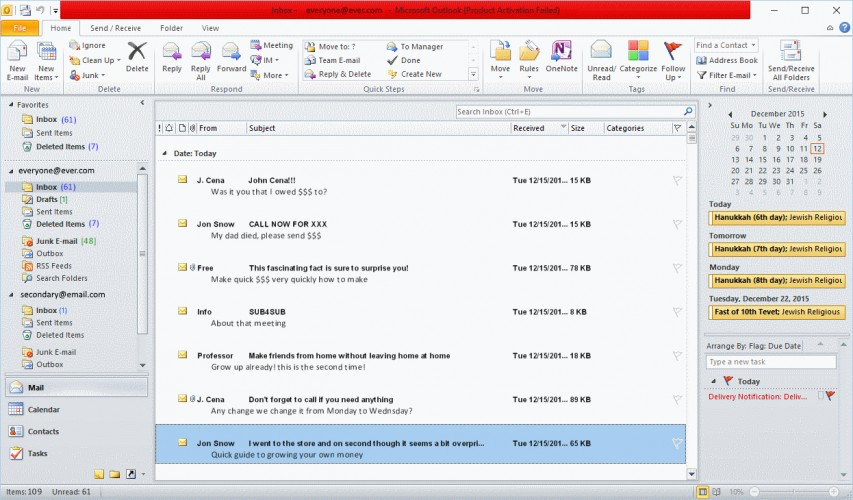Click Reply All in the ribbon

pos(201,61)
